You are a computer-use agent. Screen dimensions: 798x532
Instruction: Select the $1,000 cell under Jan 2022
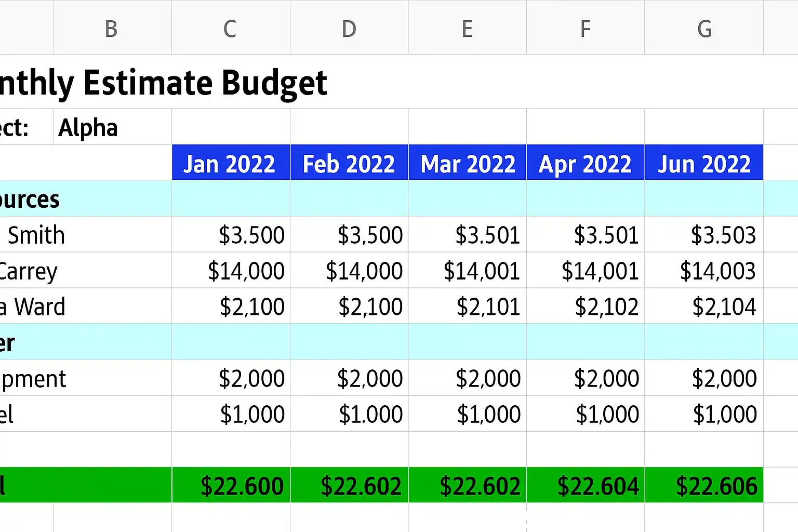click(x=231, y=414)
